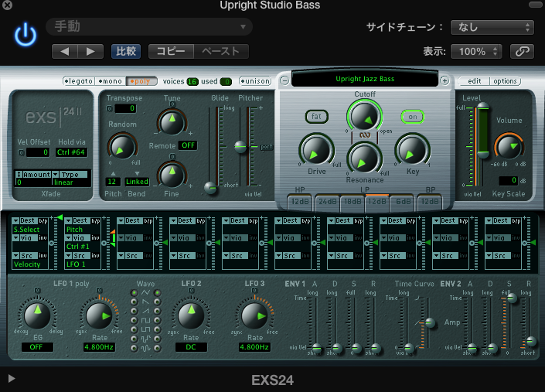Select LP 18dB filter type
This screenshot has width=545, height=392.
353,202
